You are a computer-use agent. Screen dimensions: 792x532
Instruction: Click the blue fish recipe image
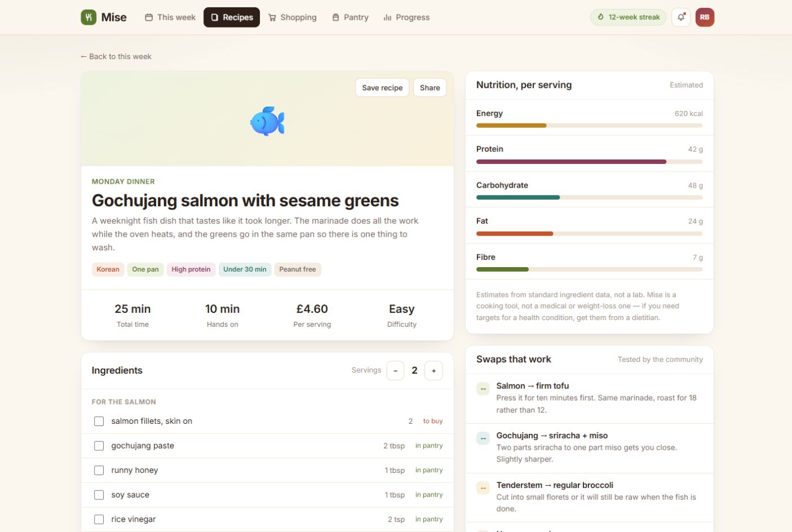pos(267,121)
